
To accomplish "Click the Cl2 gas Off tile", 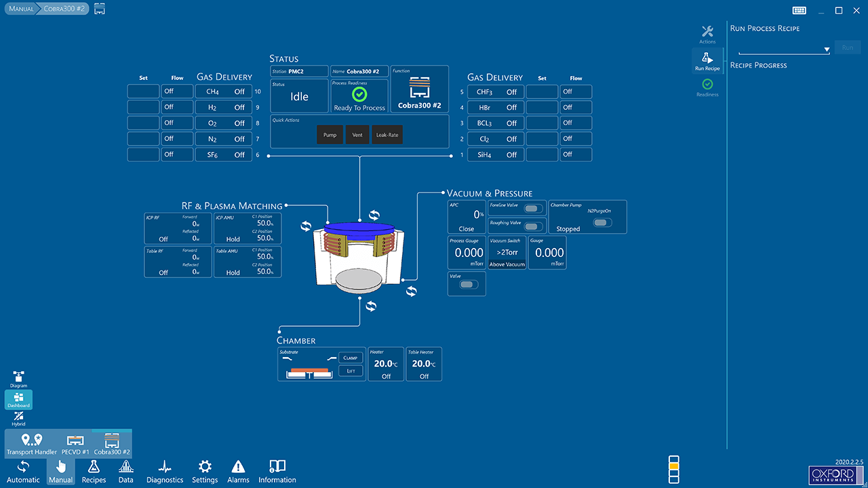I will tap(496, 139).
